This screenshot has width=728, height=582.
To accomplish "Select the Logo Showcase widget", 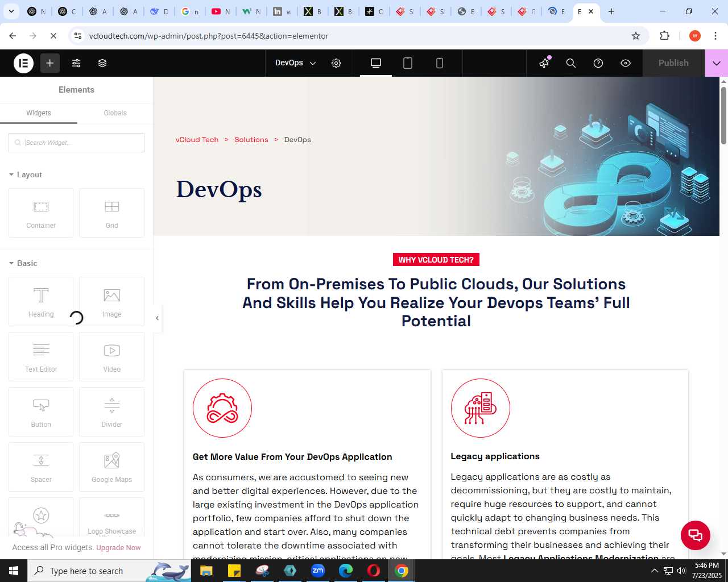I will [112, 518].
